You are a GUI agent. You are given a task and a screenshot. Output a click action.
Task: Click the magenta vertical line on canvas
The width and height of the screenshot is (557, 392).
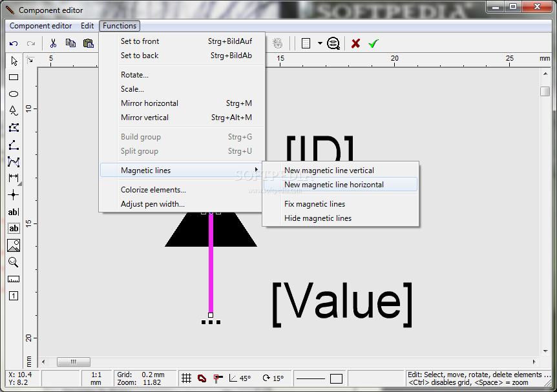(x=211, y=263)
